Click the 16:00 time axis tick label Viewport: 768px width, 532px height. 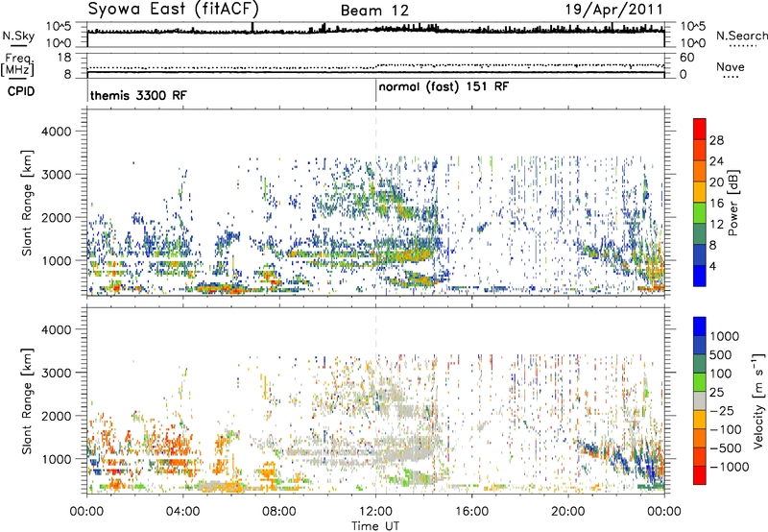pyautogui.click(x=472, y=511)
